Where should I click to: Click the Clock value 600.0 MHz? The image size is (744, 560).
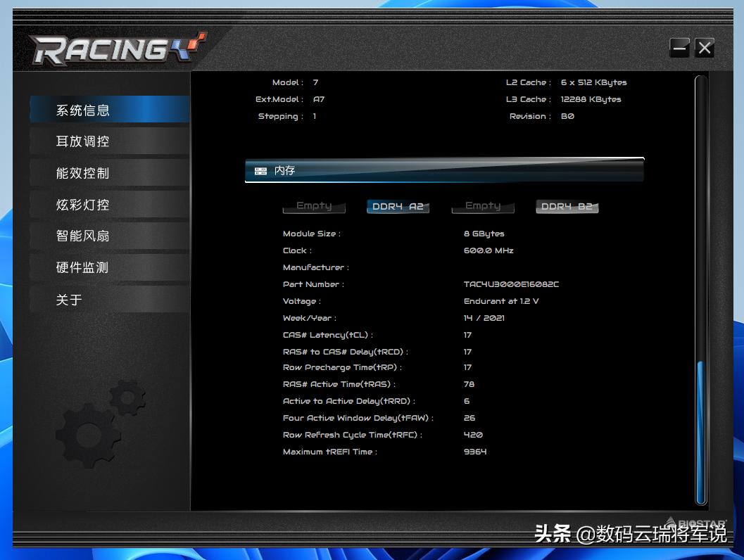[x=488, y=250]
